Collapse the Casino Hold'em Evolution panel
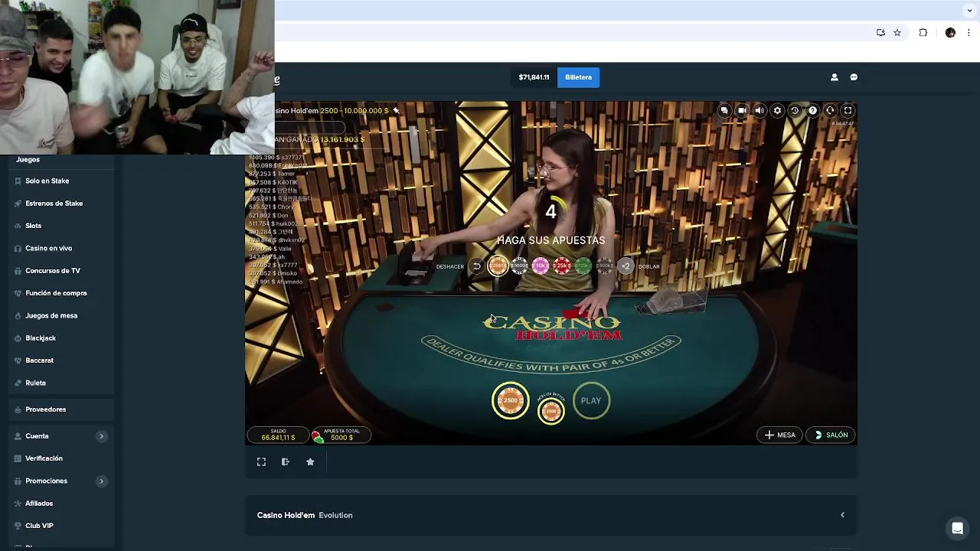 coord(842,515)
